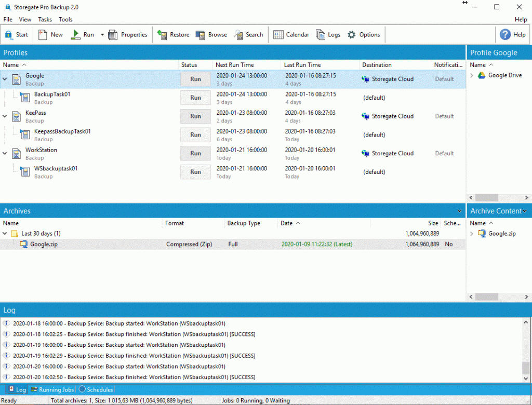Sort archives by Backup Type column

click(x=251, y=223)
